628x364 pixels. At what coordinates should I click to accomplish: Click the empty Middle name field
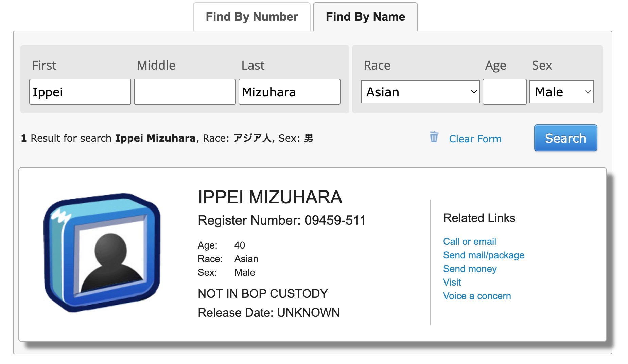(185, 92)
